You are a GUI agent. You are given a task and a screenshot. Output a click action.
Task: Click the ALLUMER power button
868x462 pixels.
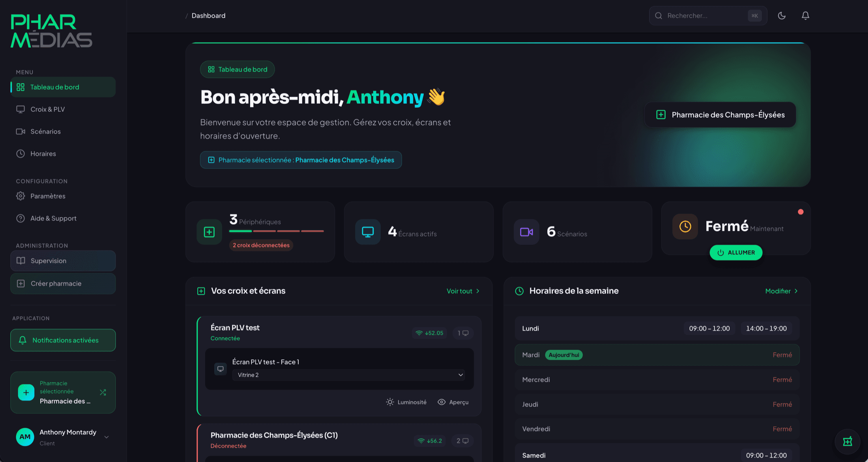(x=736, y=253)
